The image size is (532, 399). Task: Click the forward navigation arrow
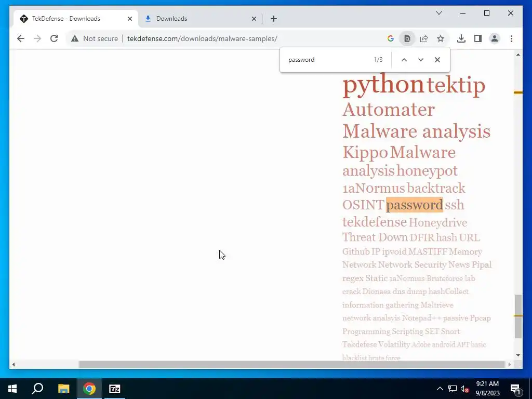pyautogui.click(x=37, y=38)
